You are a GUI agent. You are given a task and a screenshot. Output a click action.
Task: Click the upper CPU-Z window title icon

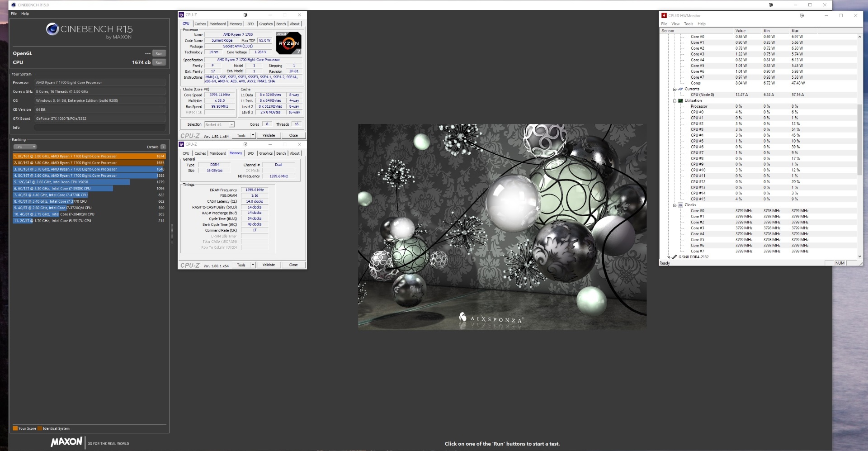(x=181, y=15)
